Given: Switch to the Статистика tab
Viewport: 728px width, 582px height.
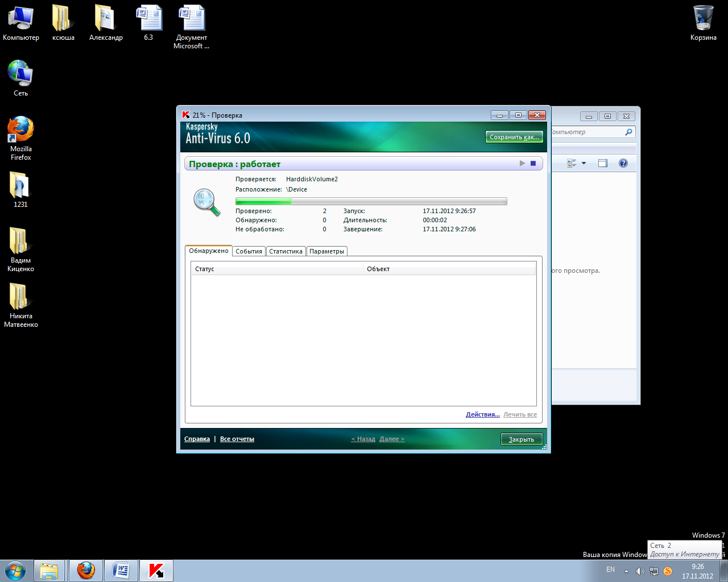Looking at the screenshot, I should pyautogui.click(x=286, y=251).
